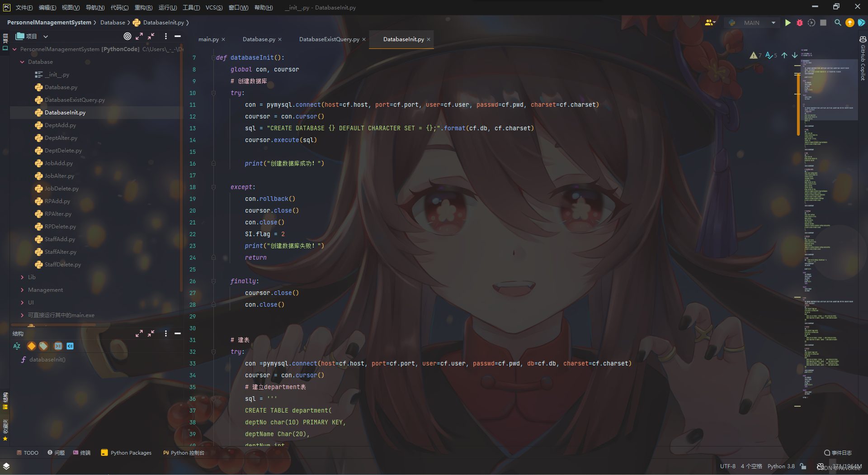Screen dimensions: 868x475
Task: Fold the try block at line 10
Action: 213,93
